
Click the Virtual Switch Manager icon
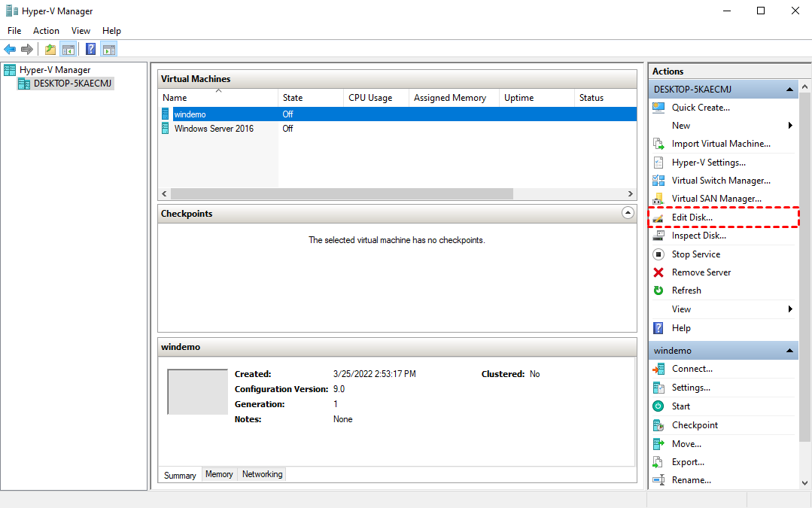(x=658, y=180)
